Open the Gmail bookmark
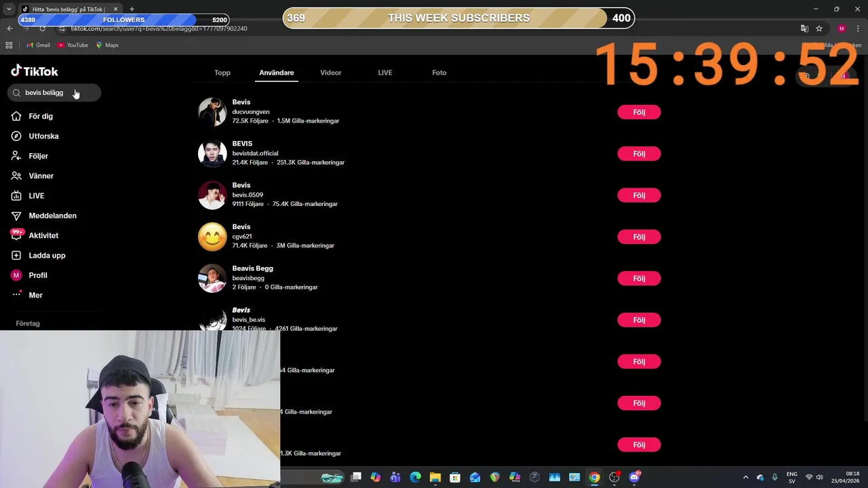This screenshot has height=488, width=868. coord(38,45)
